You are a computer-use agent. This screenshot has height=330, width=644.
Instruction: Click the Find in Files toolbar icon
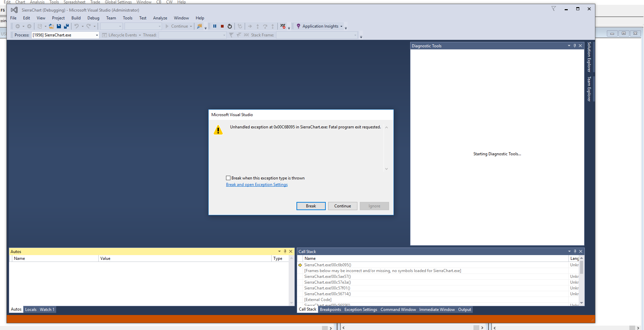point(199,26)
